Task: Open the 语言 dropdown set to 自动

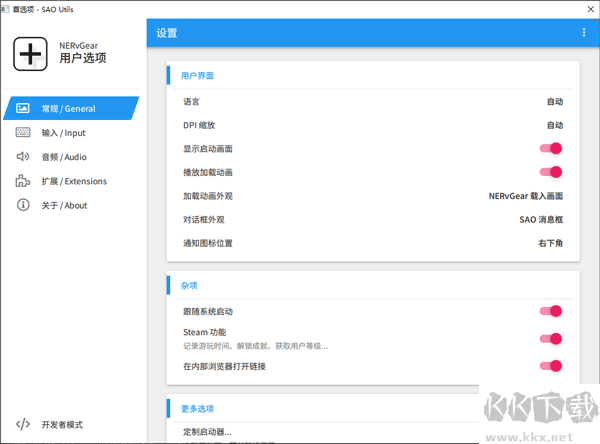Action: [554, 101]
